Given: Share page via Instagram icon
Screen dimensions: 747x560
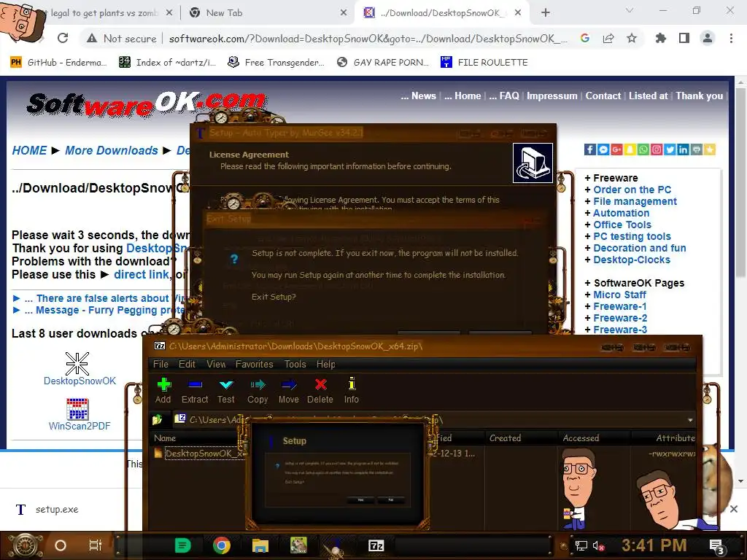Looking at the screenshot, I should tap(657, 149).
